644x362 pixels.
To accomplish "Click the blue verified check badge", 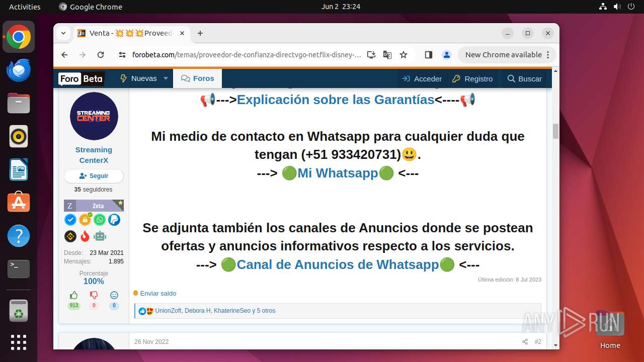I will click(70, 220).
